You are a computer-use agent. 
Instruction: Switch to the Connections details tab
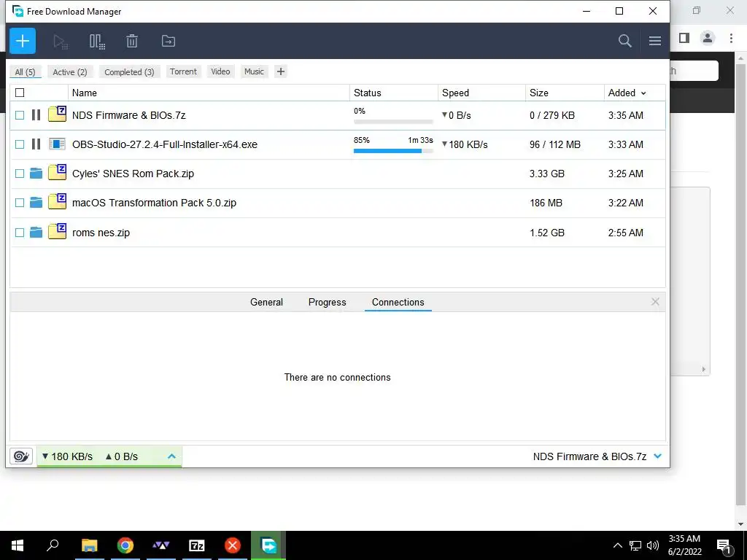pos(398,302)
